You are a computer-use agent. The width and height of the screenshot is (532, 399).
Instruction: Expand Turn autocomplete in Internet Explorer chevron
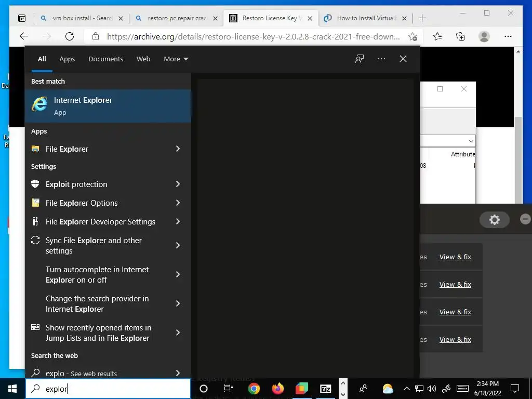tap(178, 274)
